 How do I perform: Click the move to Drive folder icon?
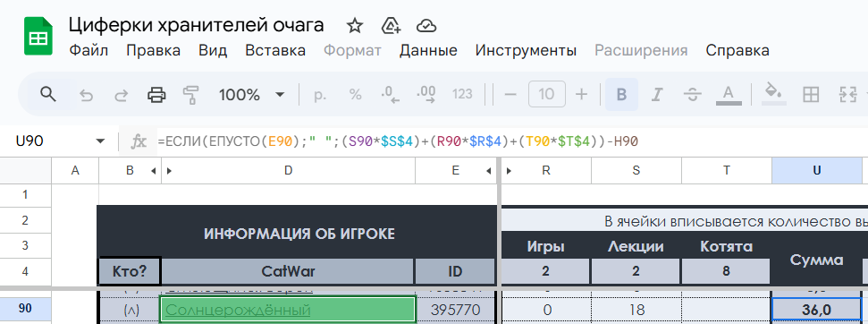click(x=391, y=25)
